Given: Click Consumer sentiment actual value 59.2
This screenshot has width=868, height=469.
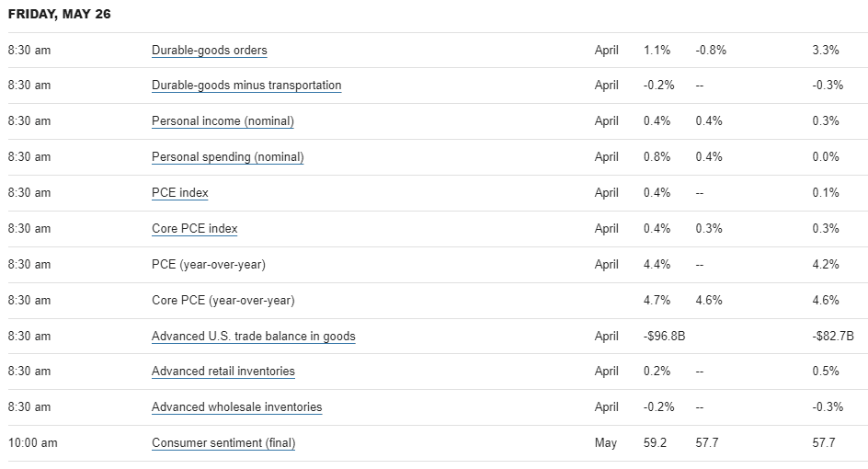Looking at the screenshot, I should click(x=656, y=443).
